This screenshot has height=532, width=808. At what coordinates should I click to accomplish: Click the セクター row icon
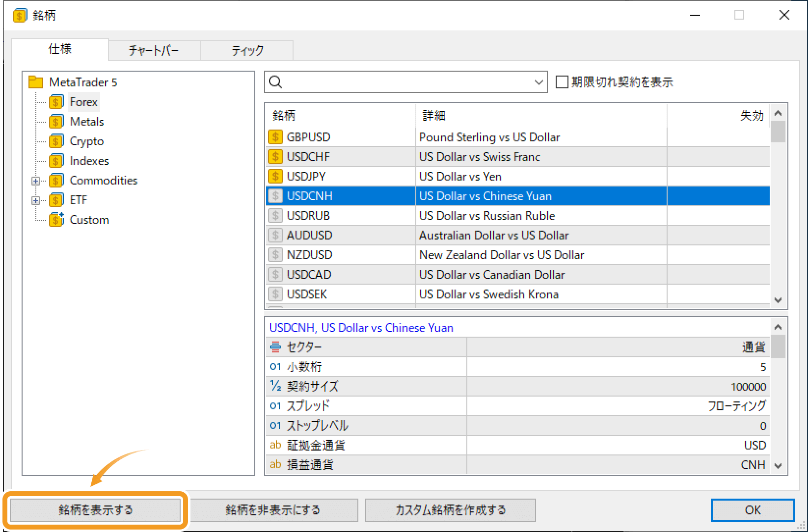[x=275, y=347]
